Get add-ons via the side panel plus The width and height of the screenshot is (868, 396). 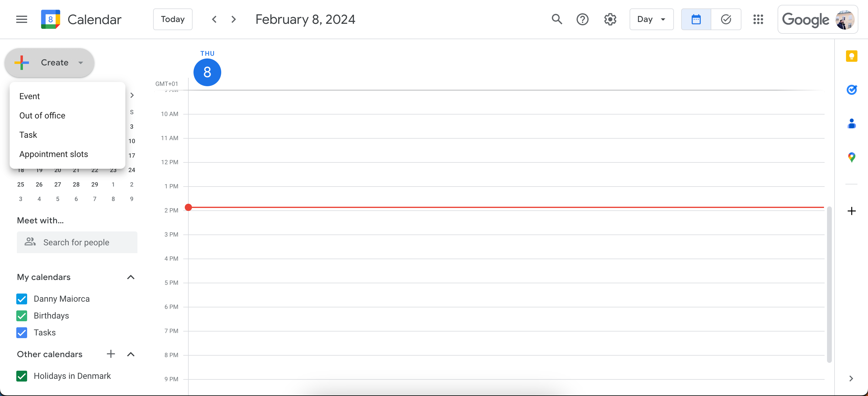(x=852, y=211)
